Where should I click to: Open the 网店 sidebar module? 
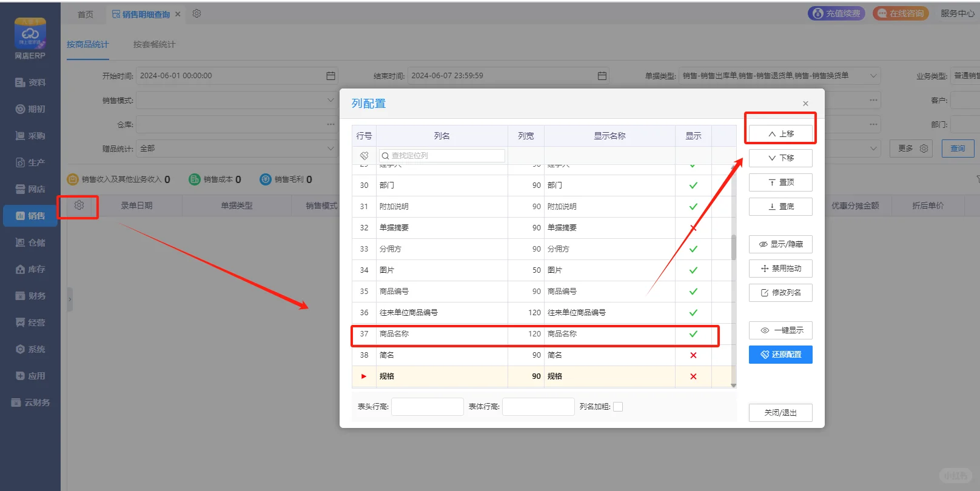coord(30,189)
